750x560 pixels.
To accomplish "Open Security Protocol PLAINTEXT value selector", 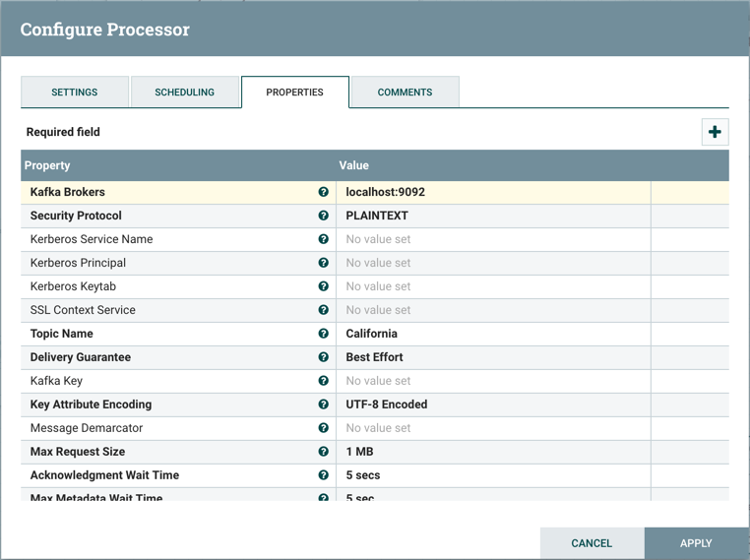I will 492,216.
